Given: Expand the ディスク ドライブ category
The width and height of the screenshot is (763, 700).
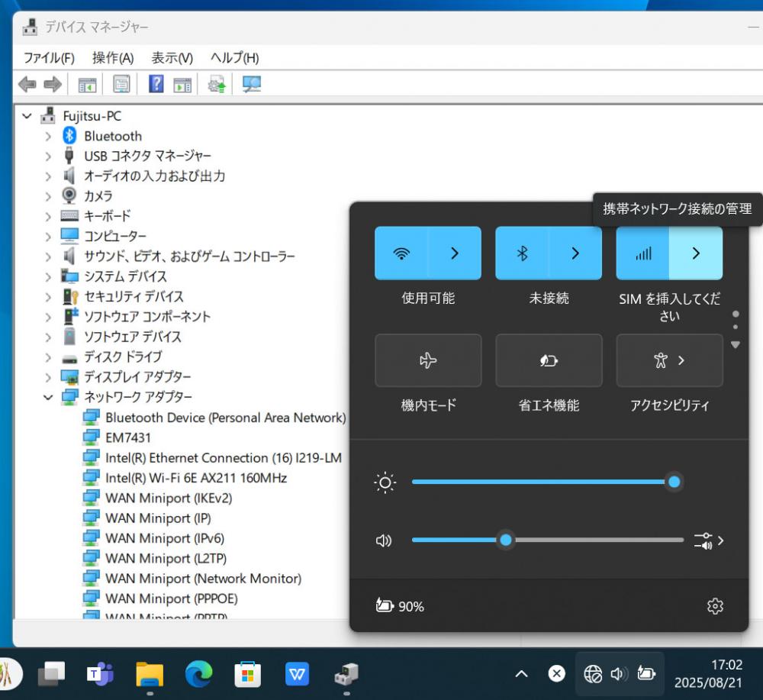Looking at the screenshot, I should pyautogui.click(x=47, y=357).
